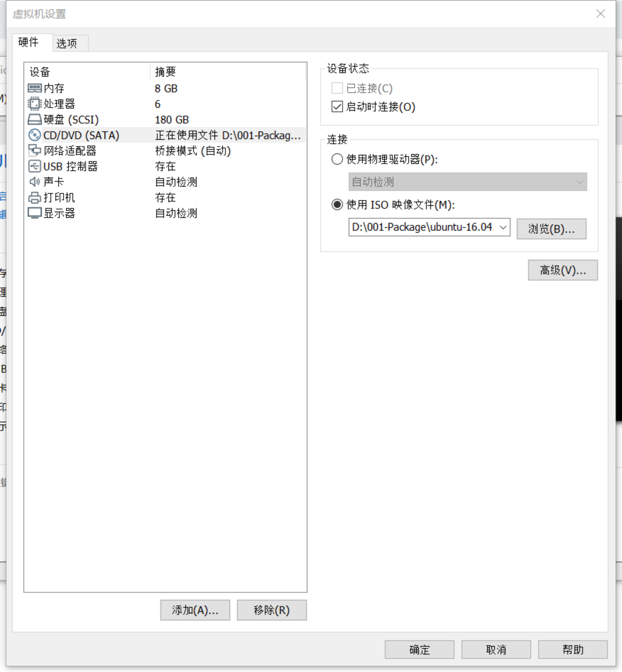Click the 桥接模式 (自动) summary text
The height and width of the screenshot is (672, 622).
pos(193,150)
